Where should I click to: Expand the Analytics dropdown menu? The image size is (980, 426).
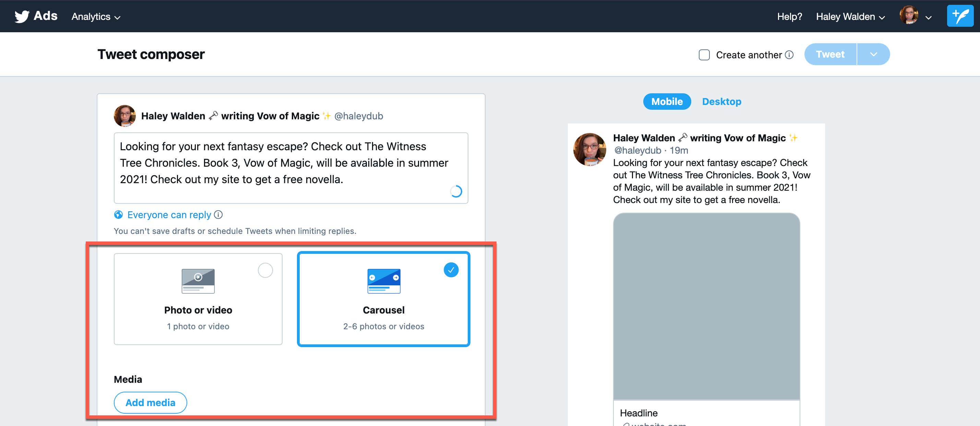96,17
